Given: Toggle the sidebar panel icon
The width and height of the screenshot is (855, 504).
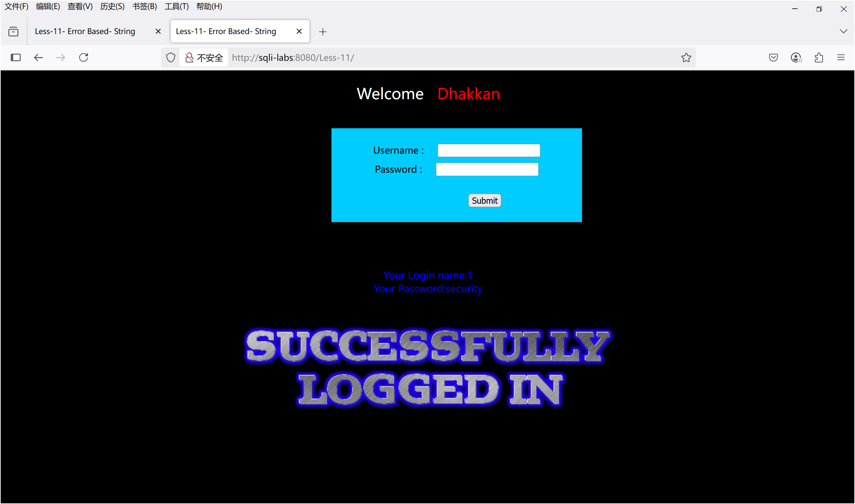Looking at the screenshot, I should click(16, 58).
